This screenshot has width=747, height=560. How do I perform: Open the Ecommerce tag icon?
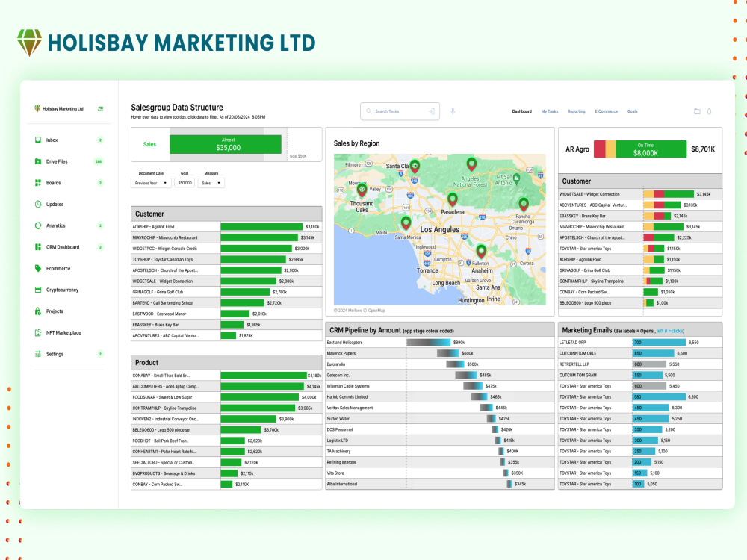(x=38, y=269)
